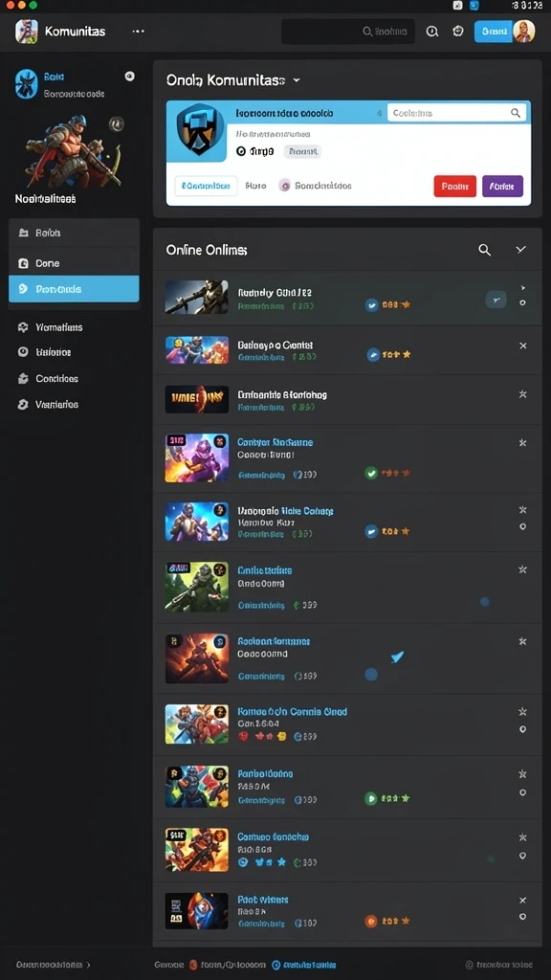Image resolution: width=551 pixels, height=980 pixels.
Task: Star the purple character row
Action: [x=523, y=442]
